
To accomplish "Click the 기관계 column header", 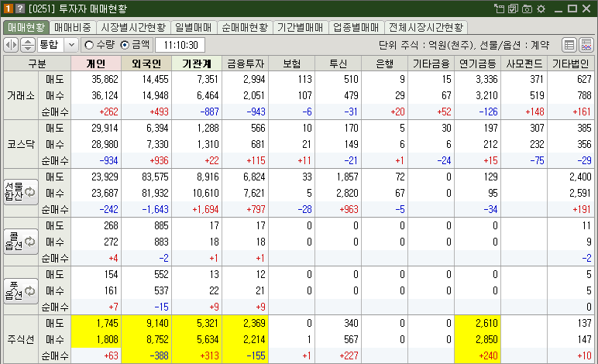I will [197, 64].
